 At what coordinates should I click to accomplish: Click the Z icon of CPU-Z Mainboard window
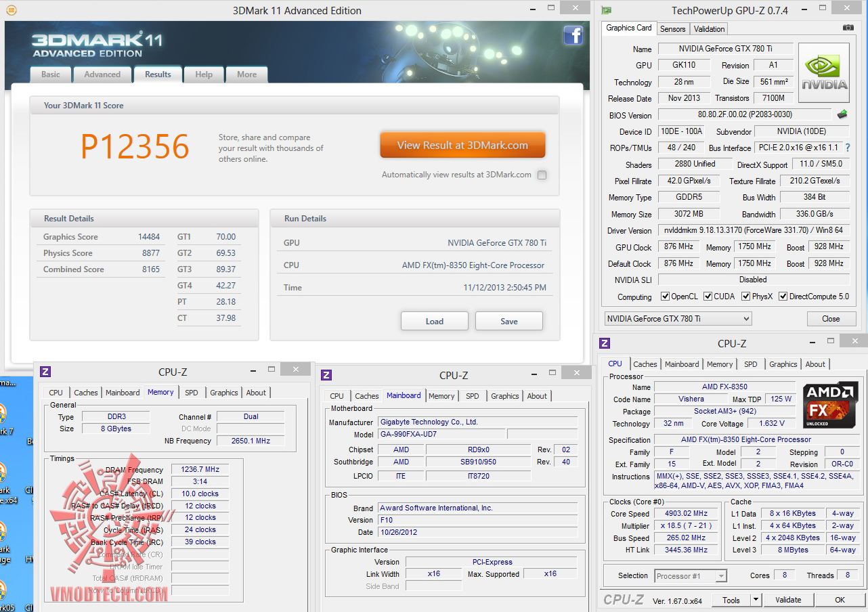(326, 375)
